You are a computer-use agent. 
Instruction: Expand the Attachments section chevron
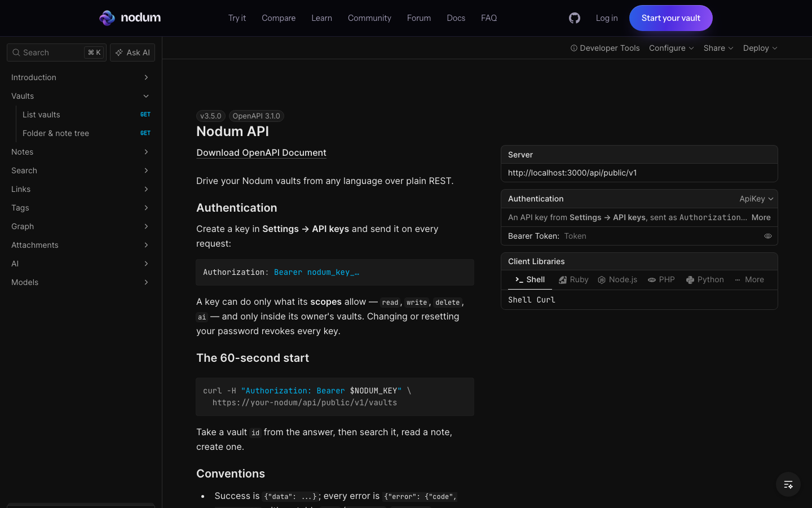[146, 245]
